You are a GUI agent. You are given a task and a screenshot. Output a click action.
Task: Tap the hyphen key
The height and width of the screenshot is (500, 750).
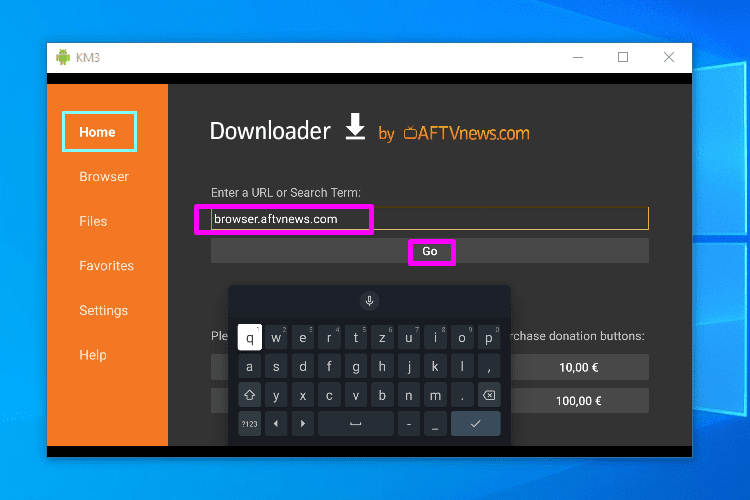point(409,424)
